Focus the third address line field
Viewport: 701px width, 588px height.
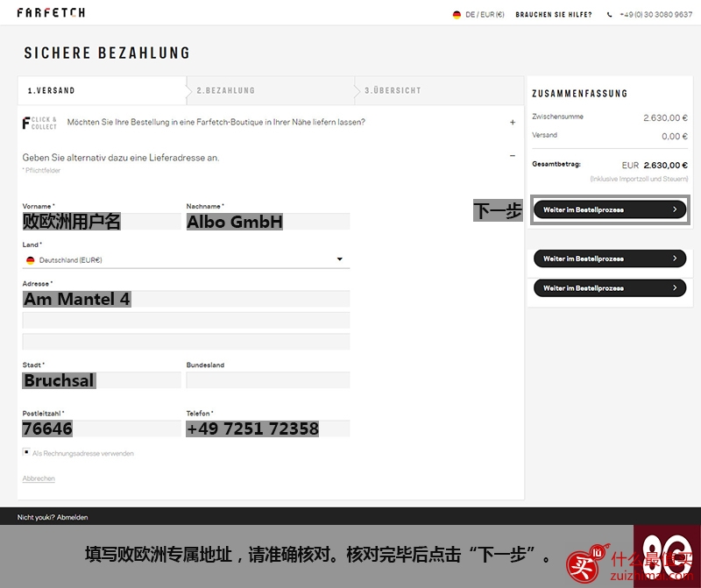(x=186, y=342)
